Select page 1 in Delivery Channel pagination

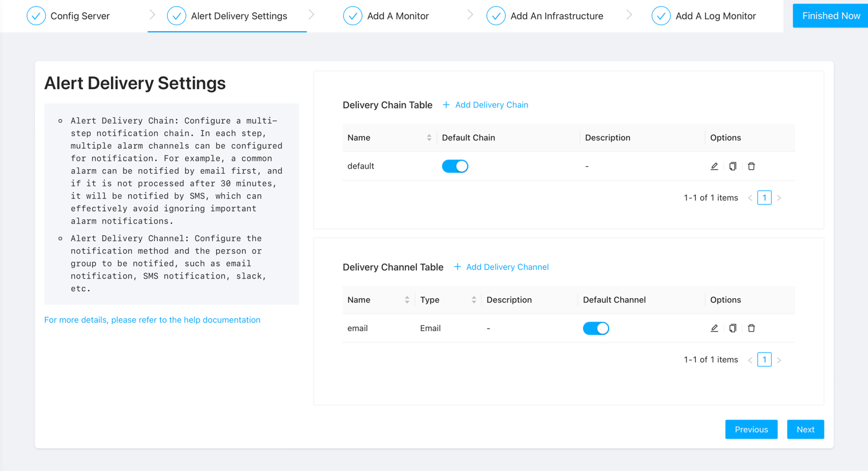point(764,360)
